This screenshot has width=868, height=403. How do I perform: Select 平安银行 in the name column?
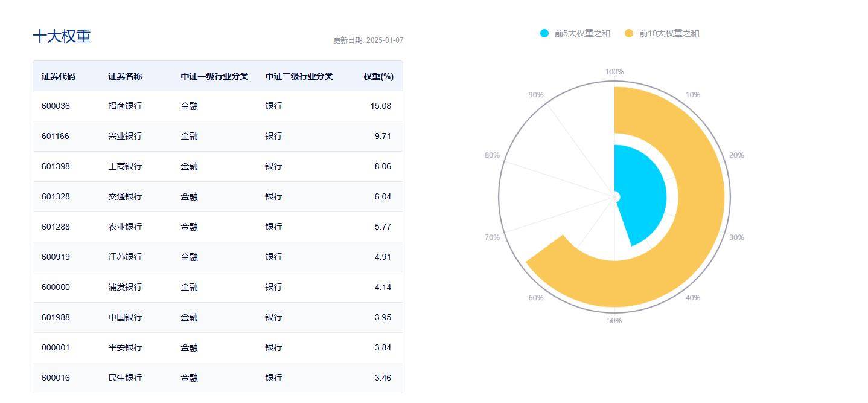pyautogui.click(x=125, y=347)
